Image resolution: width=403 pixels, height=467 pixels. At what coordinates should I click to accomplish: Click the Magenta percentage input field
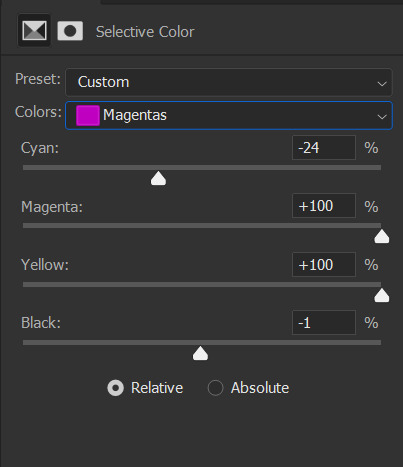324,206
